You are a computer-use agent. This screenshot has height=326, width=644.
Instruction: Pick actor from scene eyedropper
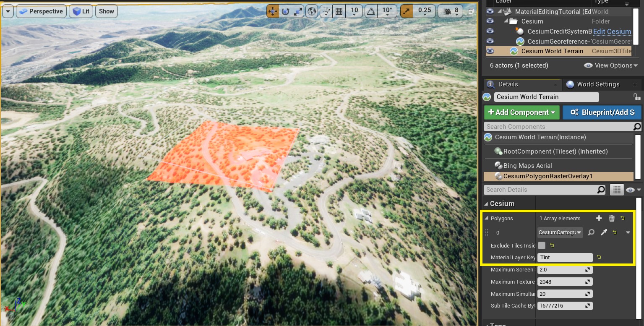click(x=604, y=232)
